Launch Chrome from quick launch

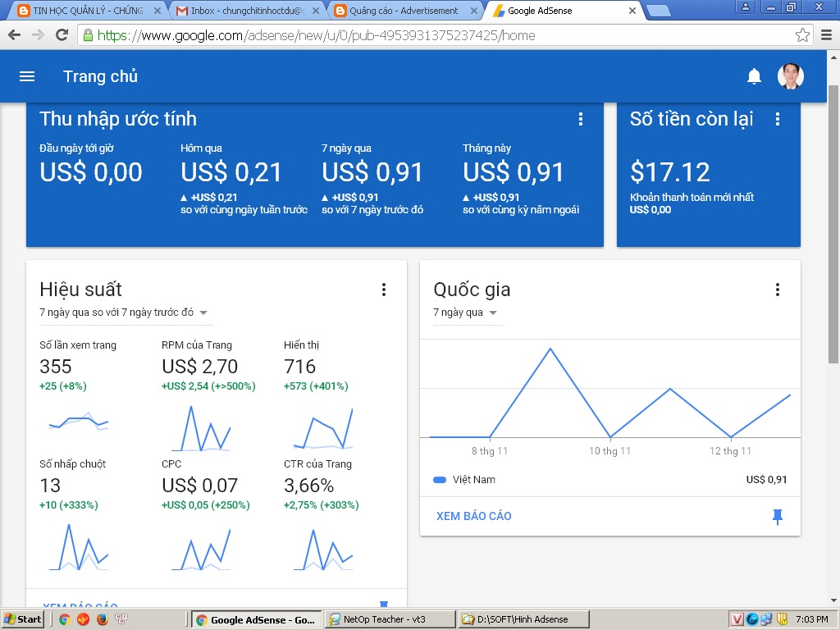click(x=64, y=620)
